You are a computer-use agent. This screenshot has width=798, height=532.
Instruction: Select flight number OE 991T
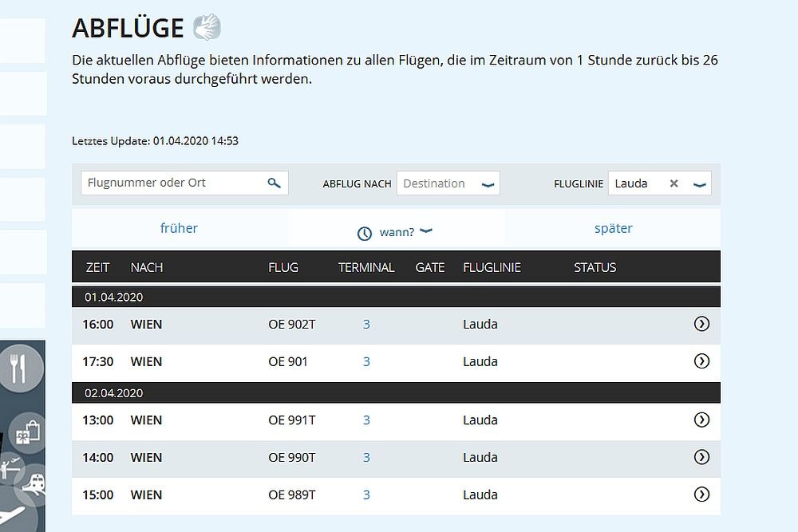(x=292, y=420)
